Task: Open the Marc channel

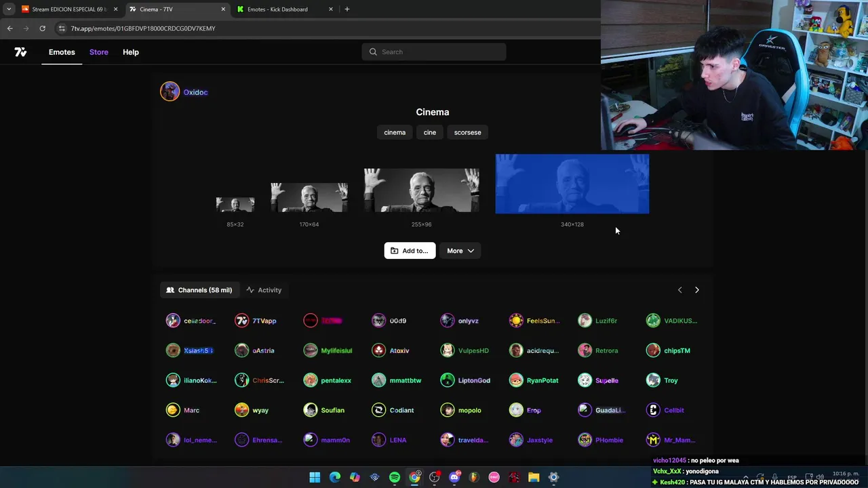Action: pos(183,410)
